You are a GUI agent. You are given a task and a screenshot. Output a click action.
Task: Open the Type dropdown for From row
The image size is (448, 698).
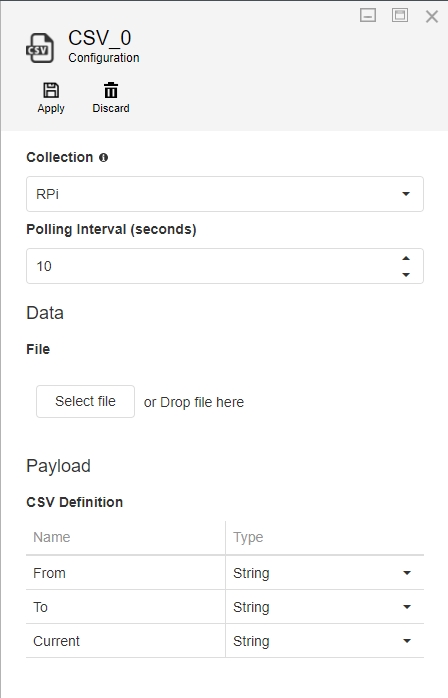click(x=325, y=573)
